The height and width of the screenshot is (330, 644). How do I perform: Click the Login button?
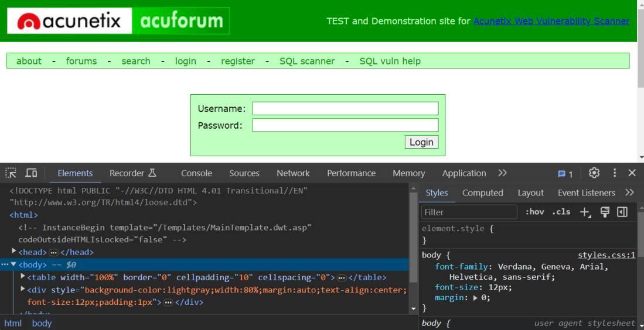[421, 142]
